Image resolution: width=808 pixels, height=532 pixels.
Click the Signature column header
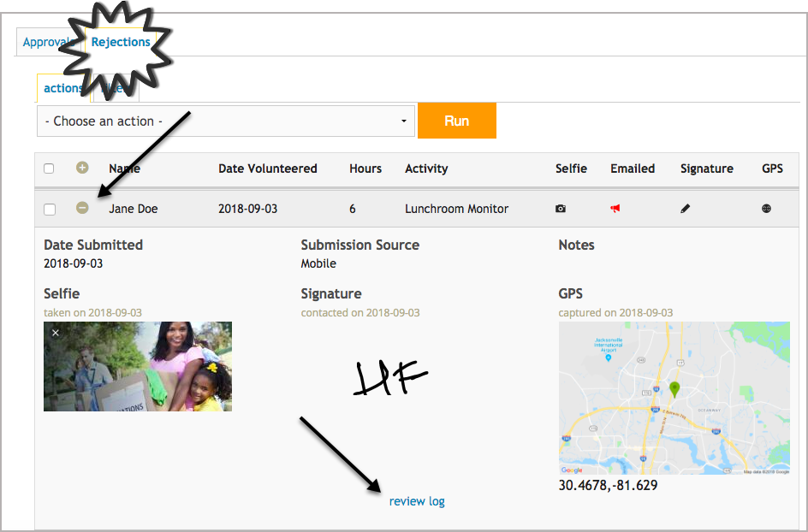pyautogui.click(x=706, y=168)
